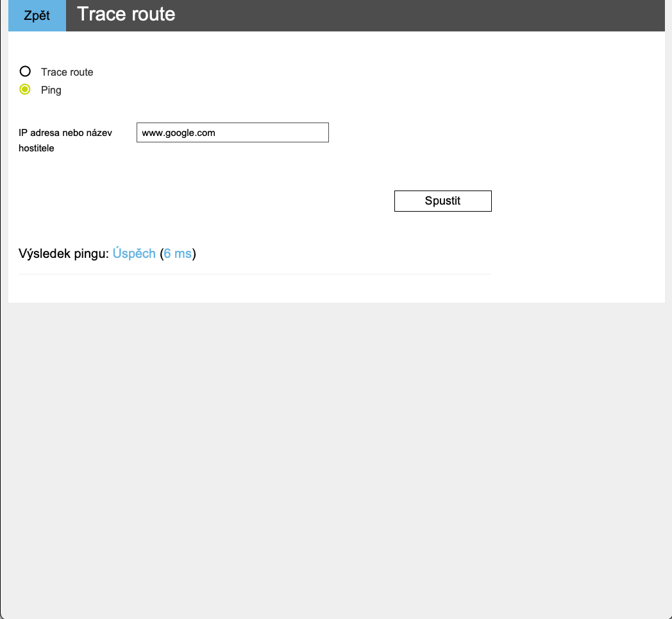Focus the IP address or hostname field

pyautogui.click(x=233, y=132)
